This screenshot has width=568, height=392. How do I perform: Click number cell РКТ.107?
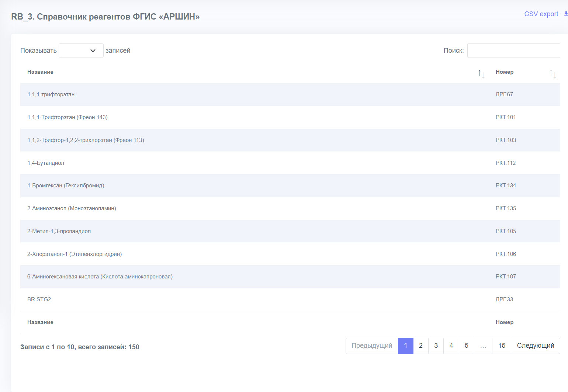click(x=506, y=277)
